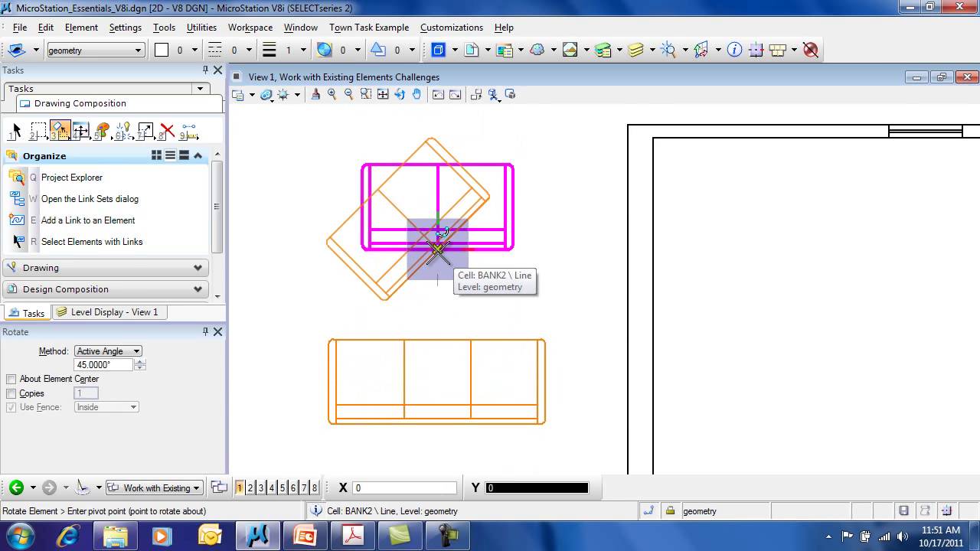
Task: Open the Town Task Example menu
Action: click(369, 27)
